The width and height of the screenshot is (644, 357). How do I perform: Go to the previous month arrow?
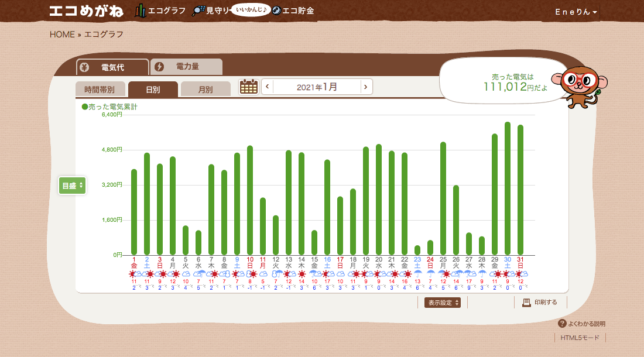(x=268, y=87)
